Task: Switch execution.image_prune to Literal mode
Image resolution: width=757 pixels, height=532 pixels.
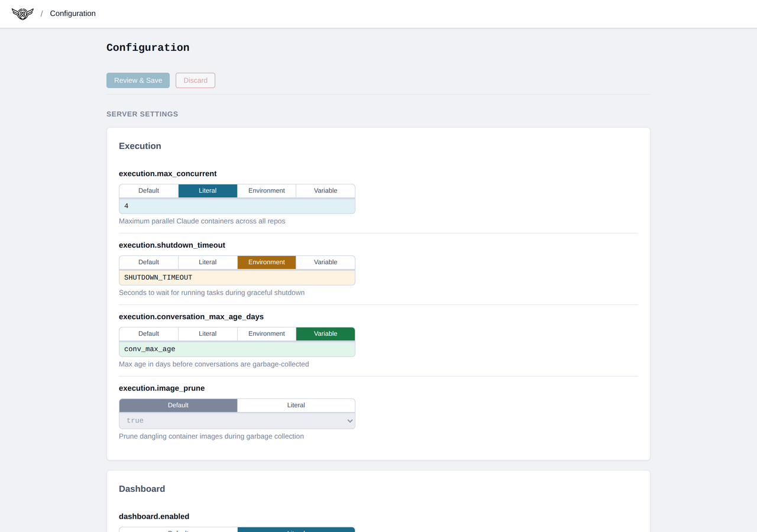Action: (296, 405)
